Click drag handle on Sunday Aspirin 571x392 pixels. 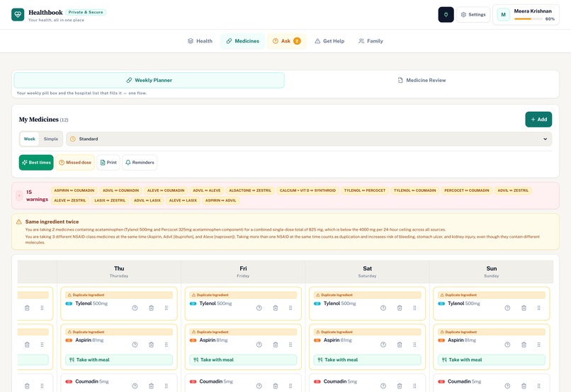coord(538,345)
